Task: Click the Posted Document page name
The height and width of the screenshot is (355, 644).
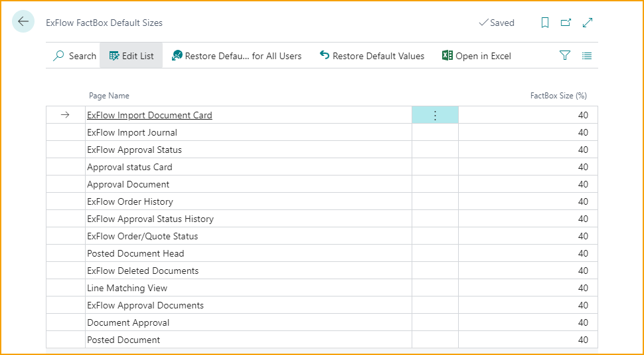Action: tap(123, 340)
